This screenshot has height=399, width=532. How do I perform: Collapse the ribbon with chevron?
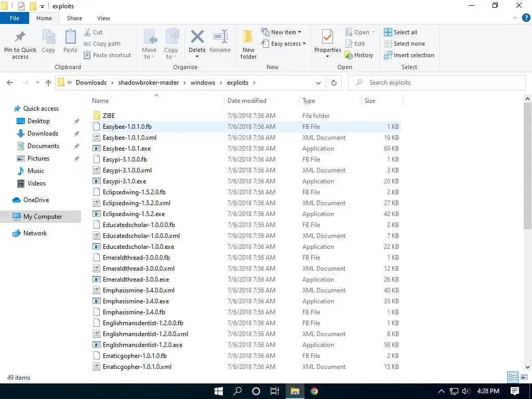515,18
